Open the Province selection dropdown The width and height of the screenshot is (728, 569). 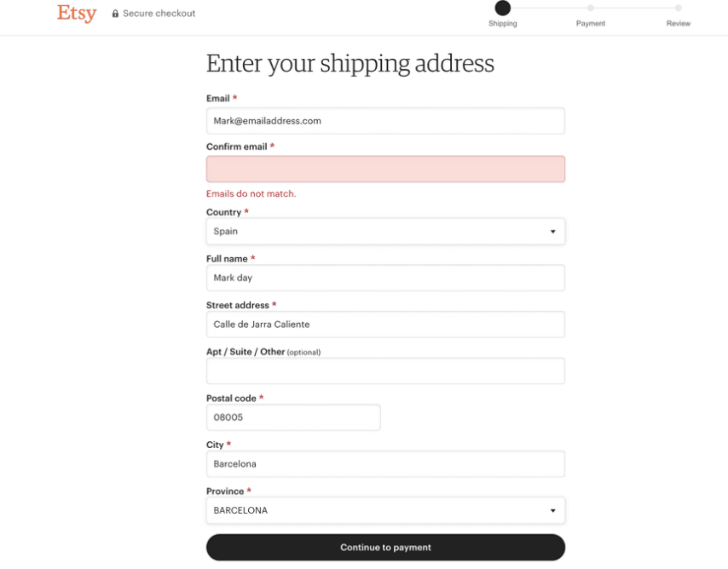coord(385,509)
